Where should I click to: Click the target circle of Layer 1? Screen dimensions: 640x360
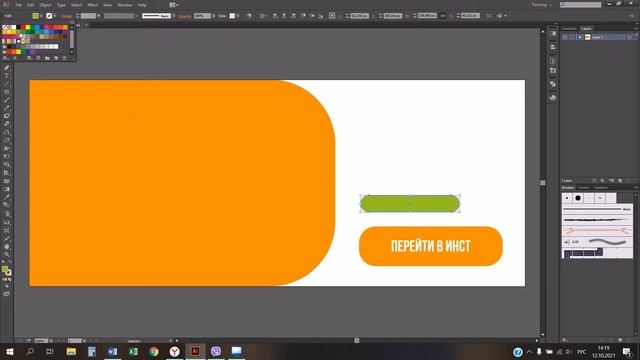pyautogui.click(x=629, y=37)
